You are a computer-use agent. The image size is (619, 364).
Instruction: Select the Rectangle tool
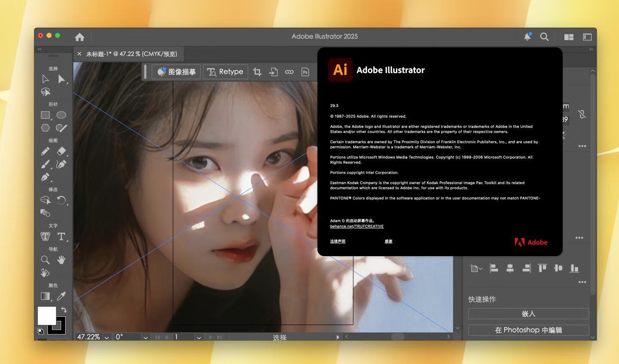pyautogui.click(x=46, y=115)
